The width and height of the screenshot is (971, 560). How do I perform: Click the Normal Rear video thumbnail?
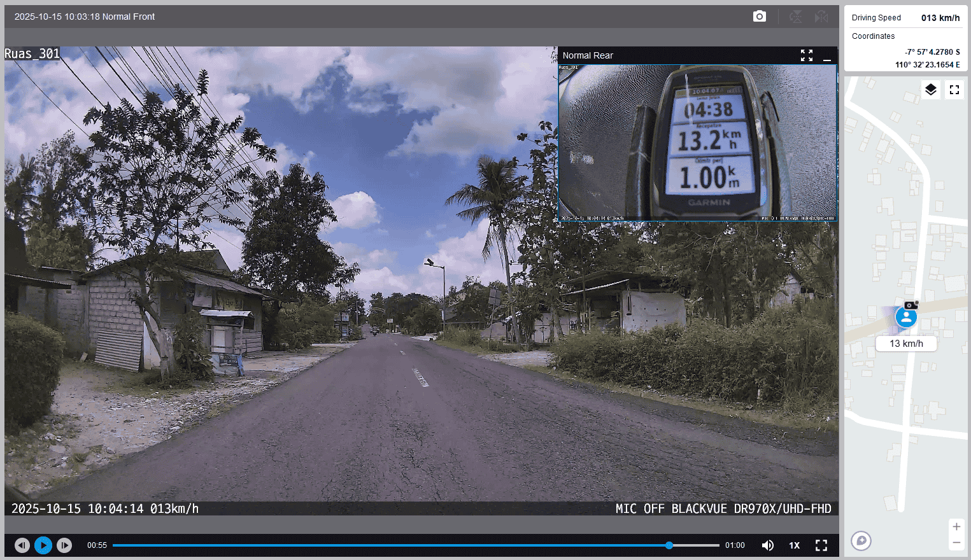[x=697, y=143]
